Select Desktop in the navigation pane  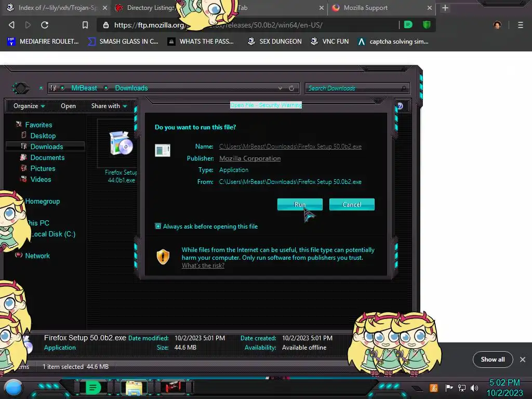(43, 136)
